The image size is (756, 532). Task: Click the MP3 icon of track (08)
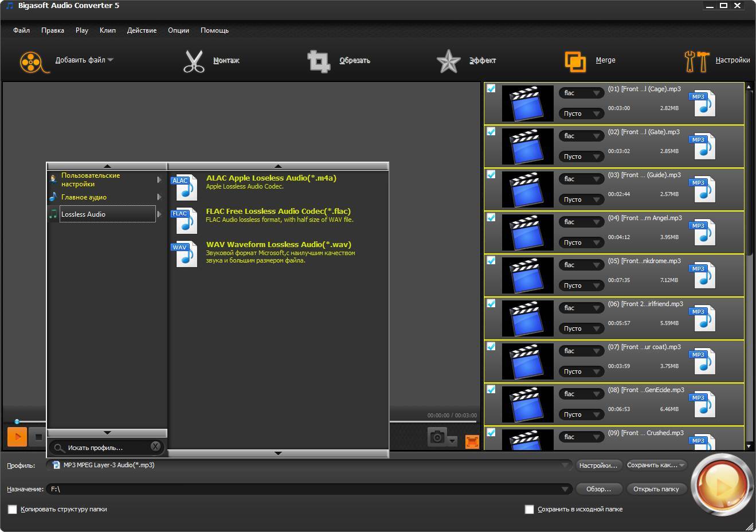[x=702, y=404]
